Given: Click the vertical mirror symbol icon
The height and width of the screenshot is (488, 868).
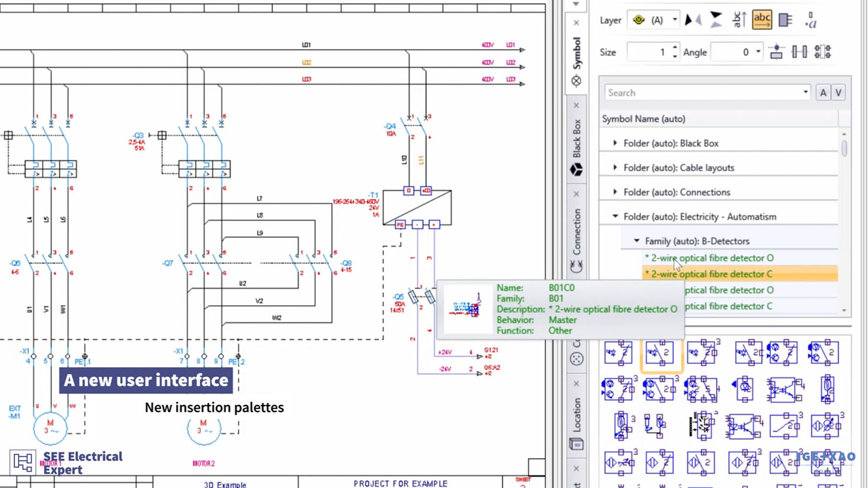Looking at the screenshot, I should coord(716,20).
